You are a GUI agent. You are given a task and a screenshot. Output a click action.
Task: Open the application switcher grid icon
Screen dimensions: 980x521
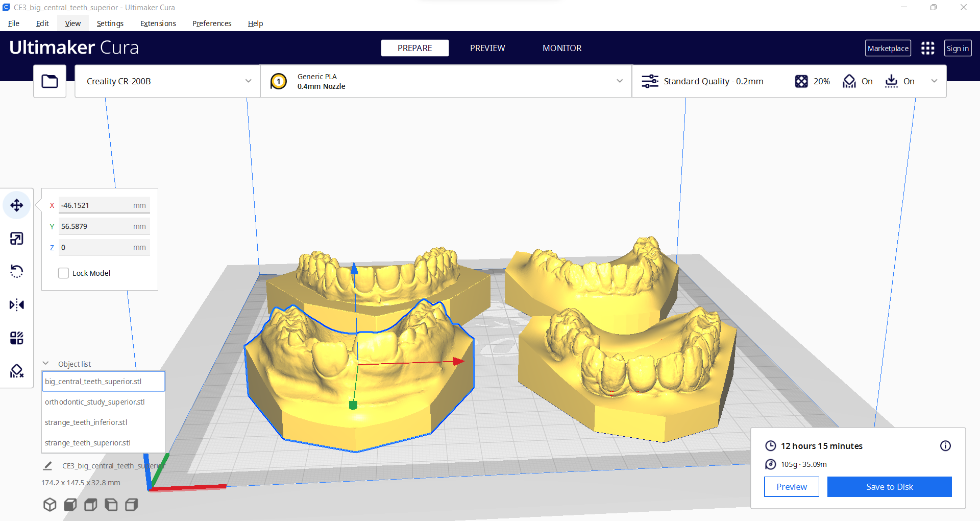(927, 48)
